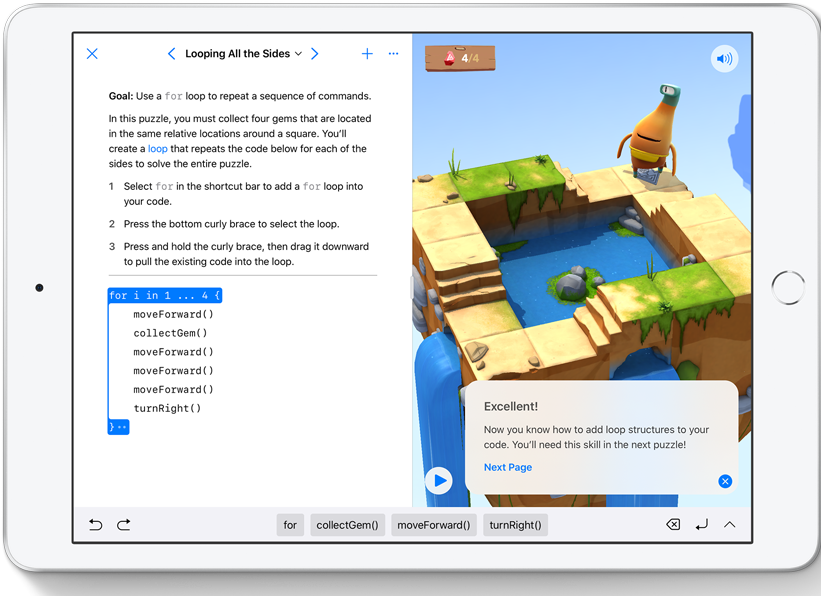Tap the delete backspace icon

[x=673, y=524]
